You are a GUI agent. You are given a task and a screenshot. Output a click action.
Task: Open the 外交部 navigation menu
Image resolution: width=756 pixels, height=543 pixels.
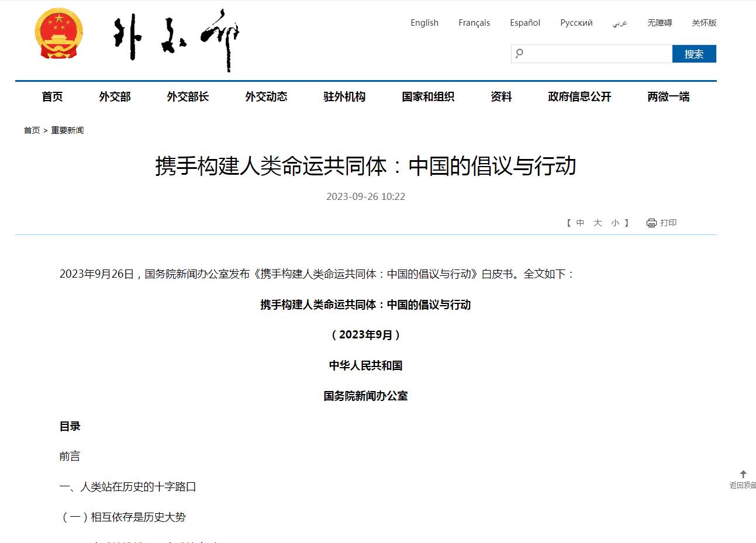(x=115, y=96)
